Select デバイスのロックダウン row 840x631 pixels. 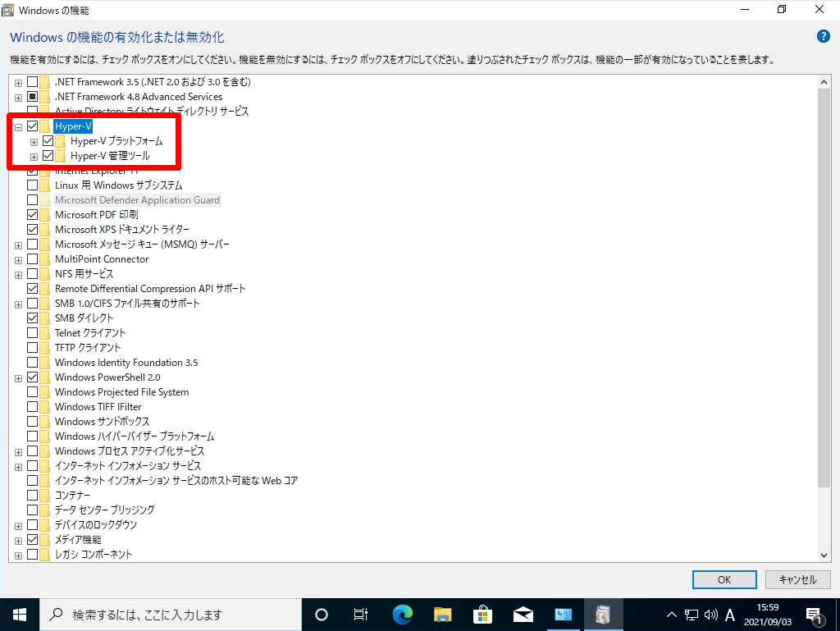click(96, 524)
